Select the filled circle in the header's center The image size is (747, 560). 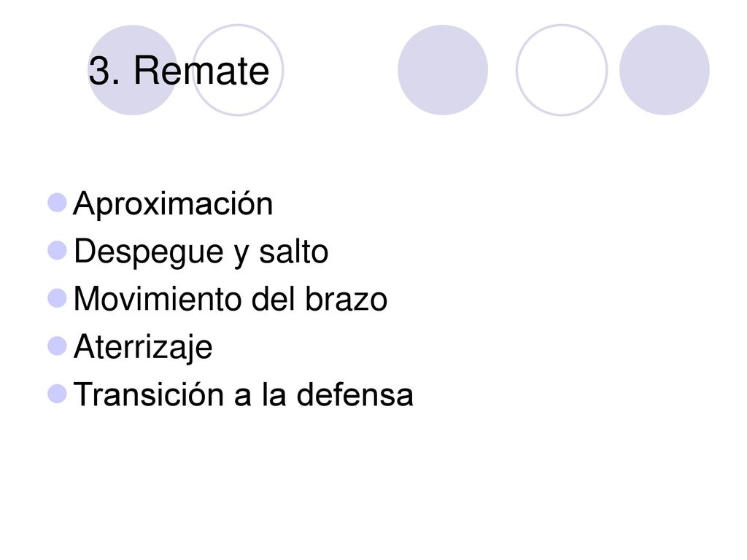(x=443, y=70)
